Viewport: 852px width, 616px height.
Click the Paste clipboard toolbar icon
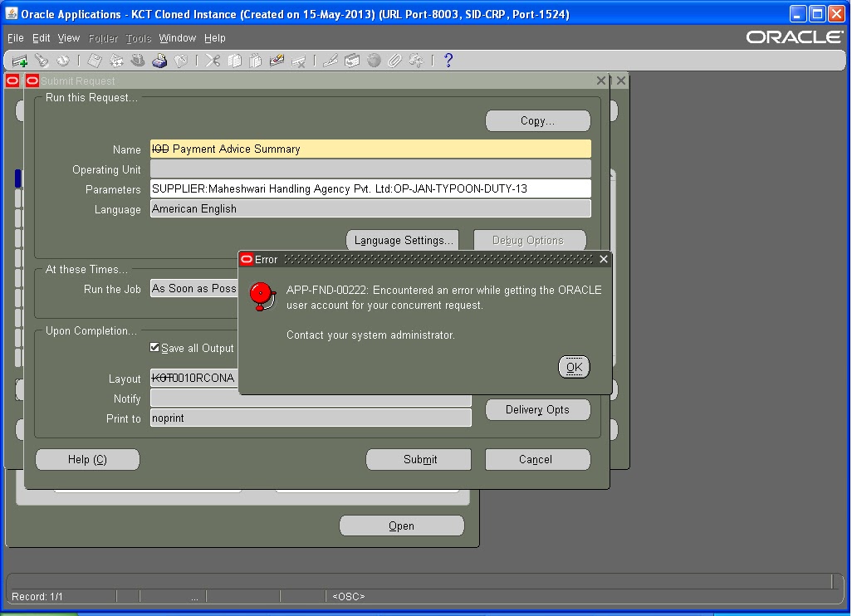[256, 61]
